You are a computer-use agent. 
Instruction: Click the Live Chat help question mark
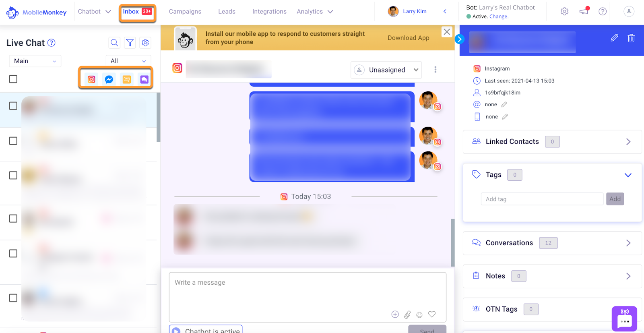click(x=52, y=43)
